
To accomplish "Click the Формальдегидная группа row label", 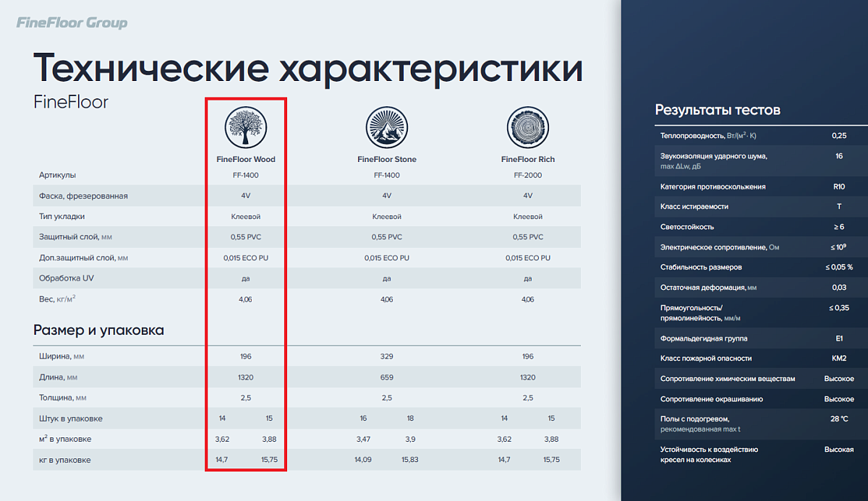I will (704, 338).
